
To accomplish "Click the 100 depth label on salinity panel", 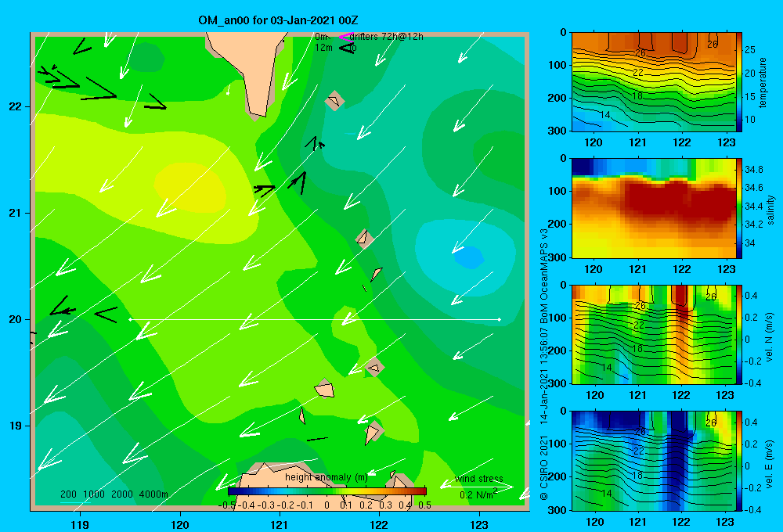I will pos(557,191).
